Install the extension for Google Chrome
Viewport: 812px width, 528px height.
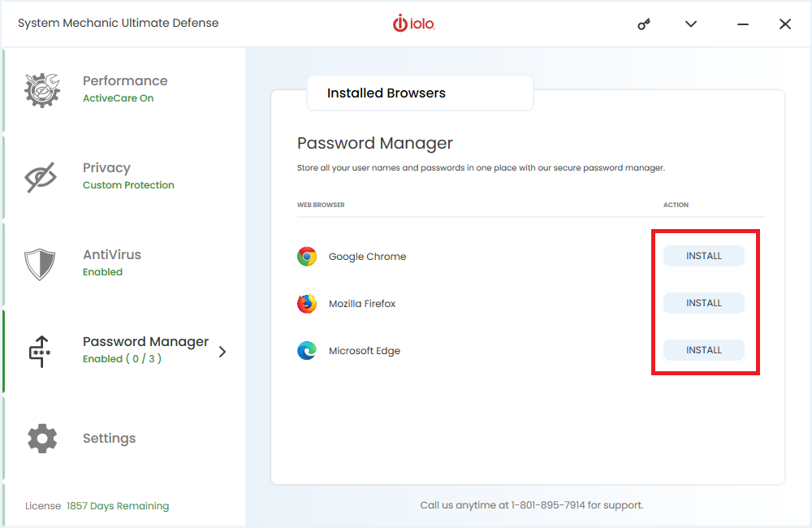[704, 256]
